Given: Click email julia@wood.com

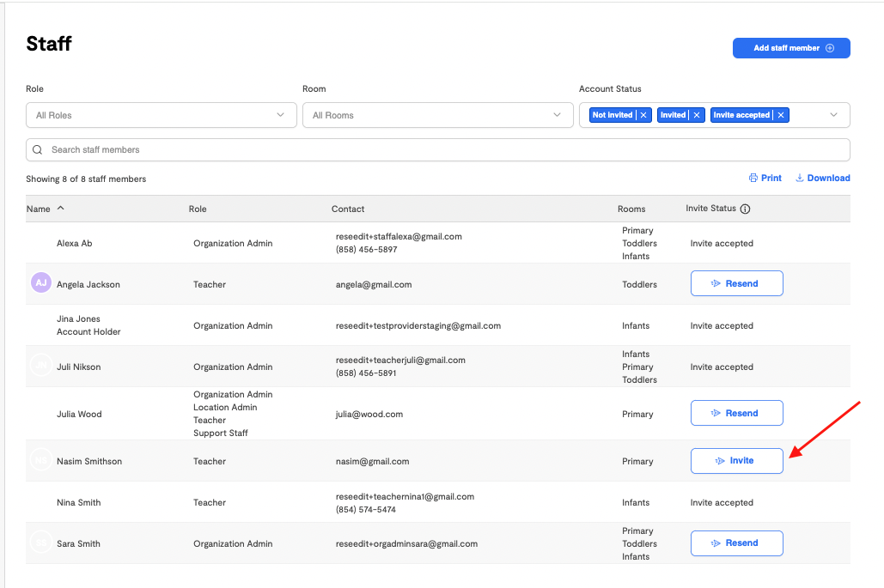Looking at the screenshot, I should pos(369,414).
